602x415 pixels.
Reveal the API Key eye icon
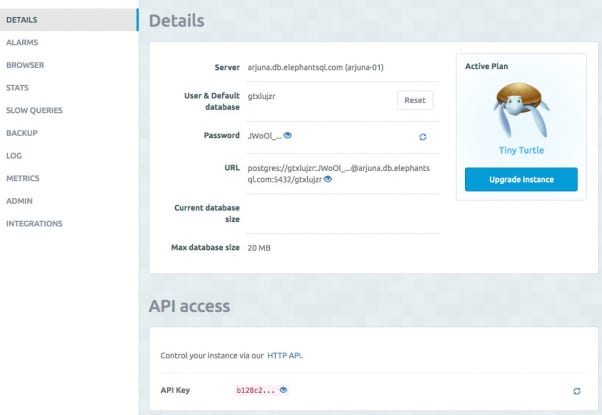pos(283,390)
